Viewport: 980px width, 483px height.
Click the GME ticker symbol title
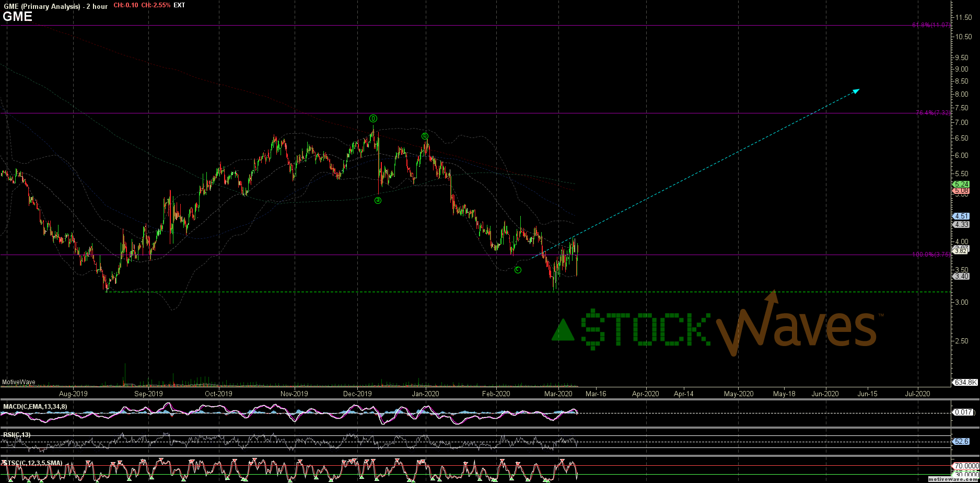click(17, 17)
